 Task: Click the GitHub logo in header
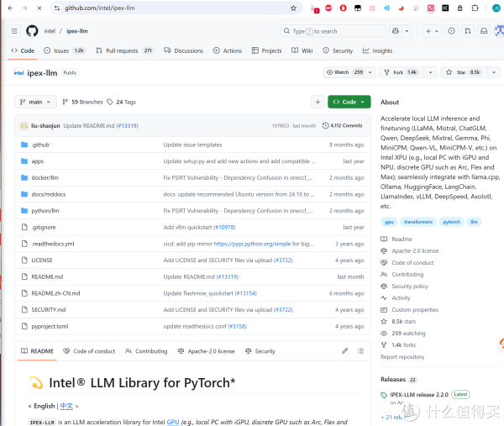[32, 31]
